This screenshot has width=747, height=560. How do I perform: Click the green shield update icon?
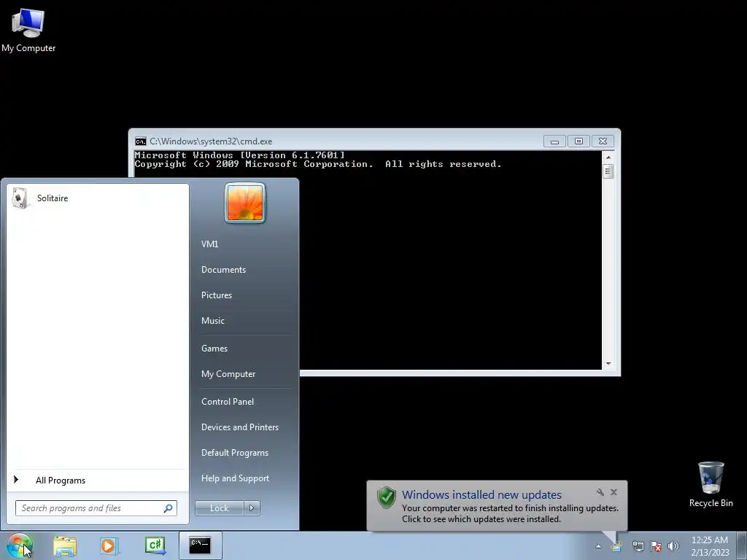pyautogui.click(x=387, y=497)
